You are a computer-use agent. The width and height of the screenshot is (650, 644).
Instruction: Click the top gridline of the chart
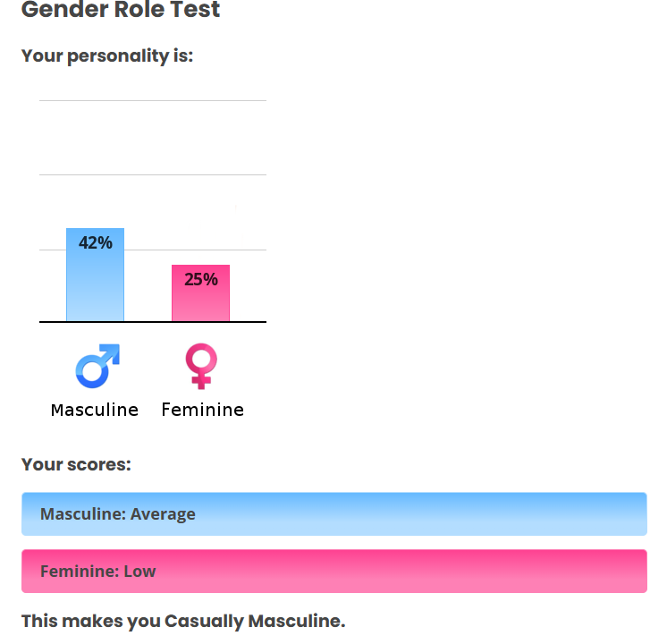coord(153,101)
